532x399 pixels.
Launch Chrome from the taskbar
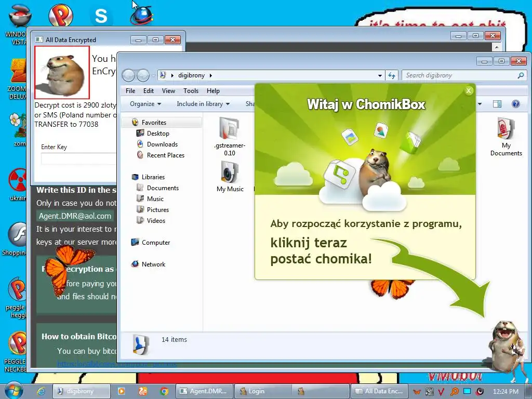point(164,391)
